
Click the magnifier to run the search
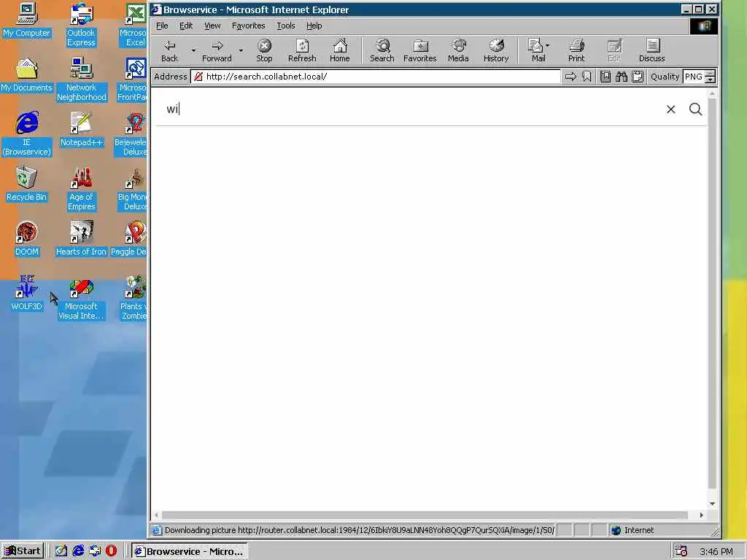click(695, 109)
